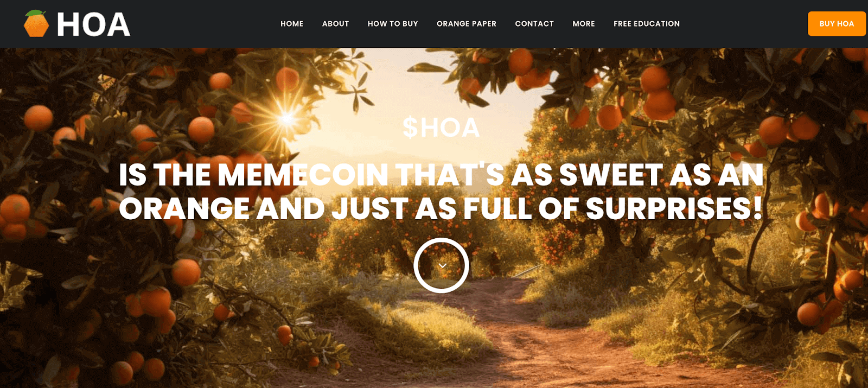Viewport: 868px width, 388px height.
Task: Click the word MEMECOIN in the headline
Action: coord(303,175)
